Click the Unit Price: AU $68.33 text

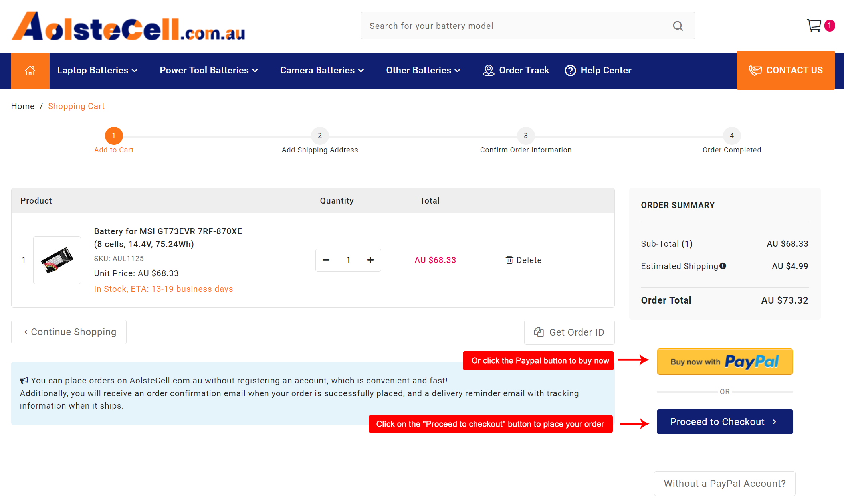pyautogui.click(x=136, y=273)
